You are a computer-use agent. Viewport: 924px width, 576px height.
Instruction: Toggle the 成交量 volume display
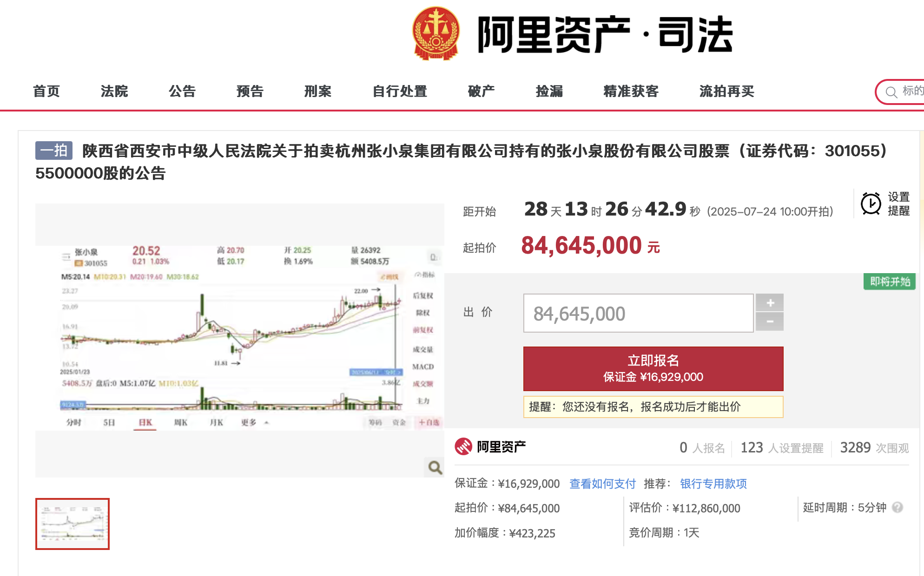tap(422, 348)
